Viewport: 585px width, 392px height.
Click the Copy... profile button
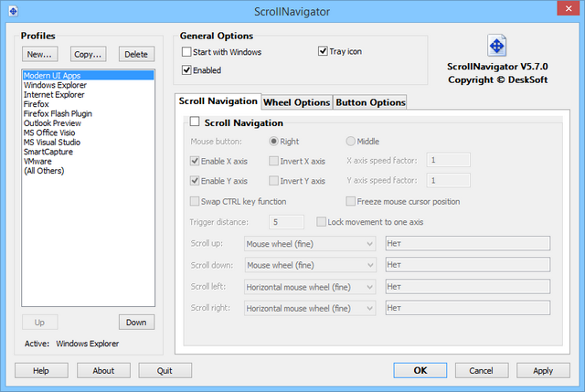tap(89, 54)
